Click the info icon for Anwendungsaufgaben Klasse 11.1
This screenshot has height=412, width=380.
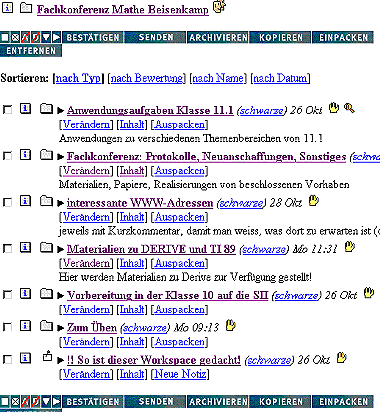point(25,109)
